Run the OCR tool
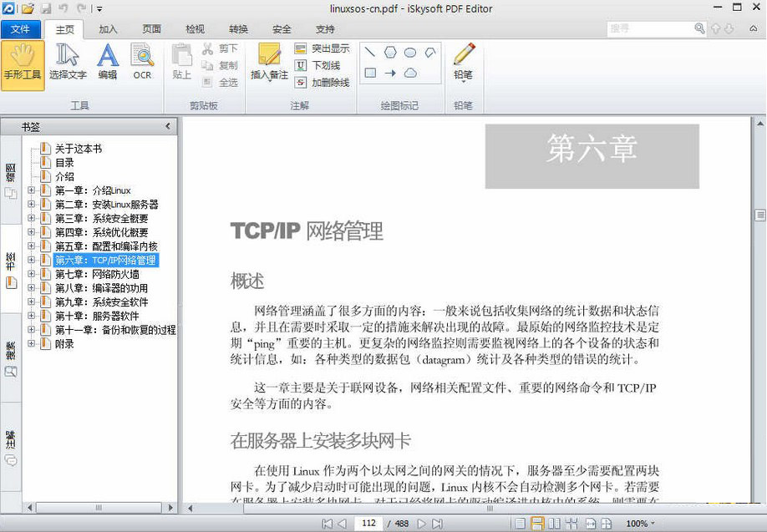The height and width of the screenshot is (532, 767). click(x=142, y=62)
